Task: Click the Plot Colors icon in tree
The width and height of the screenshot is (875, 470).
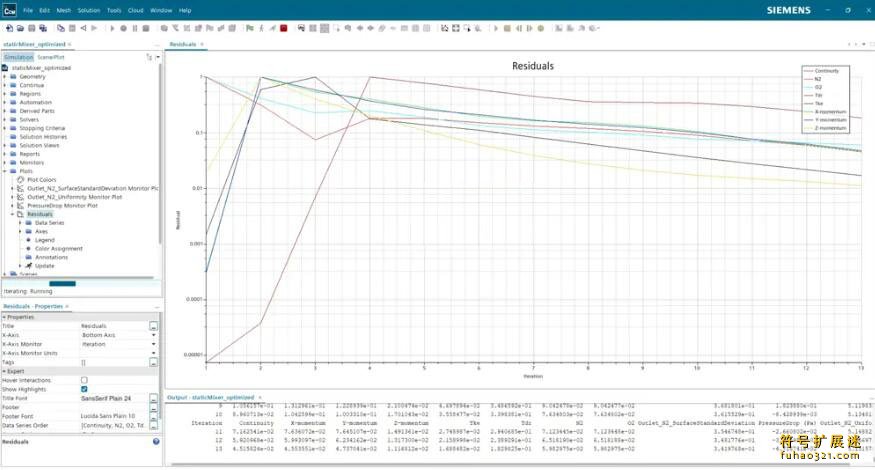Action: point(20,179)
